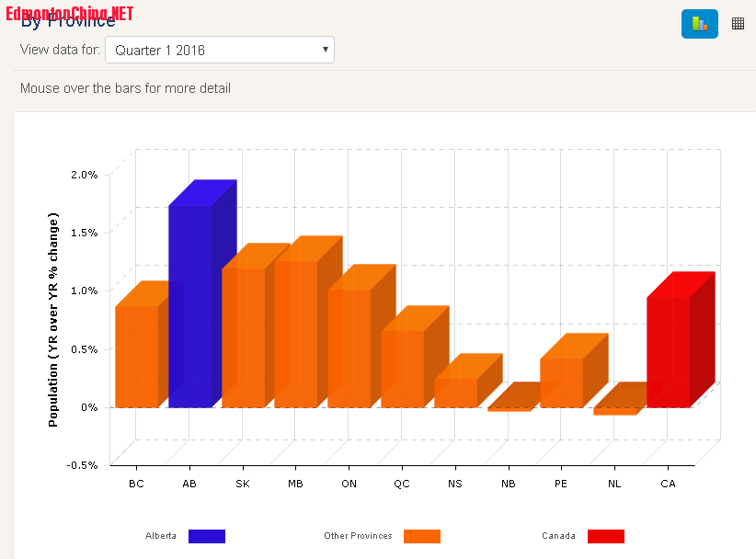This screenshot has height=559, width=756.
Task: Select the Manitoba (MB) bar
Action: [296, 333]
